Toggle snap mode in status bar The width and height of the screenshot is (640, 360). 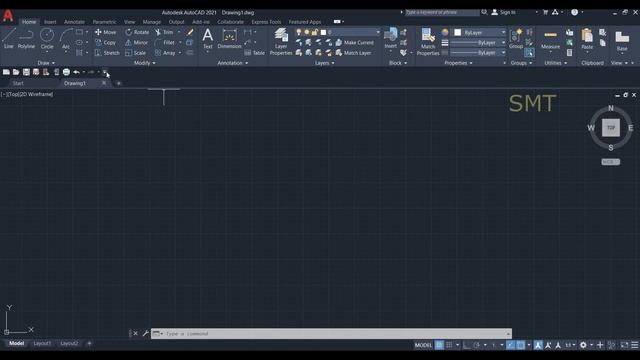(449, 345)
